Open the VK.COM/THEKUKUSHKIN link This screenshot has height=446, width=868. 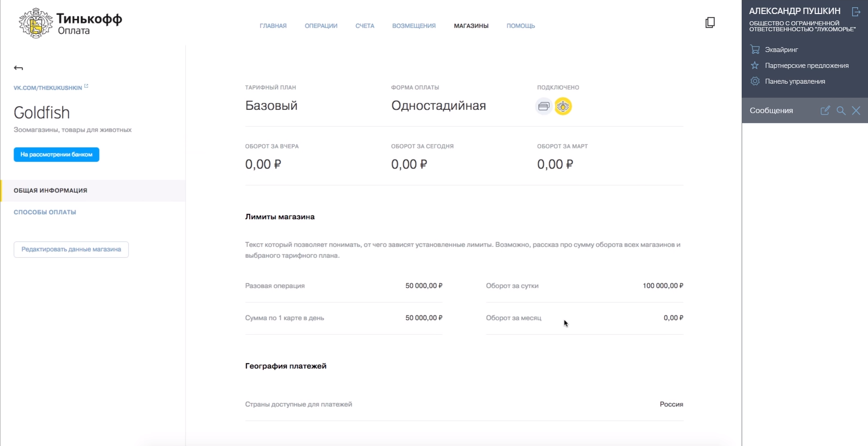(x=48, y=88)
